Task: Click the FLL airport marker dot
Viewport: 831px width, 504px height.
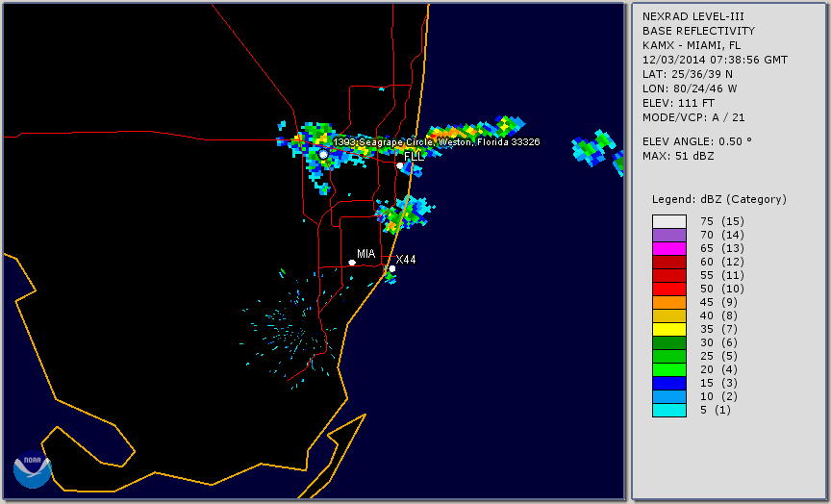Action: coord(399,165)
